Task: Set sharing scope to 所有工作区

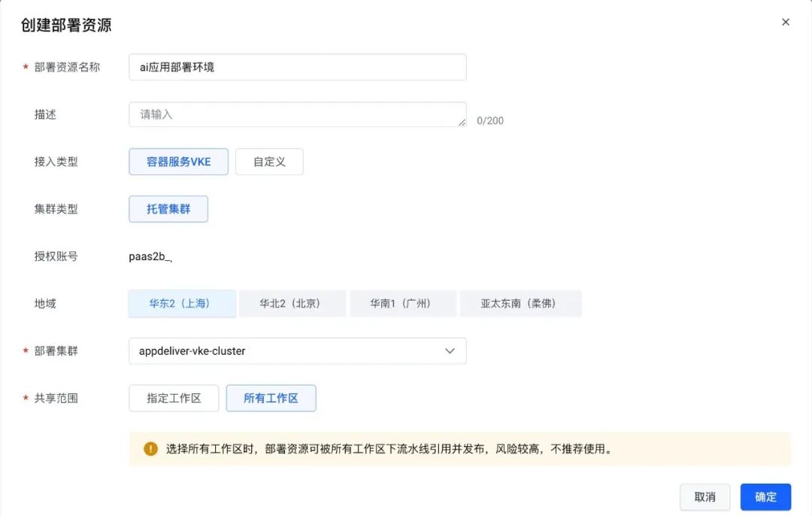Action: point(271,398)
